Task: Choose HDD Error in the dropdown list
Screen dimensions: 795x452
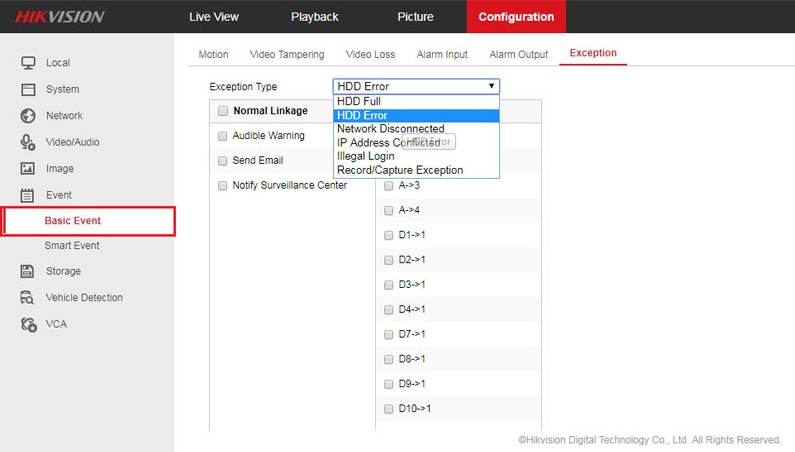Action: [x=416, y=116]
